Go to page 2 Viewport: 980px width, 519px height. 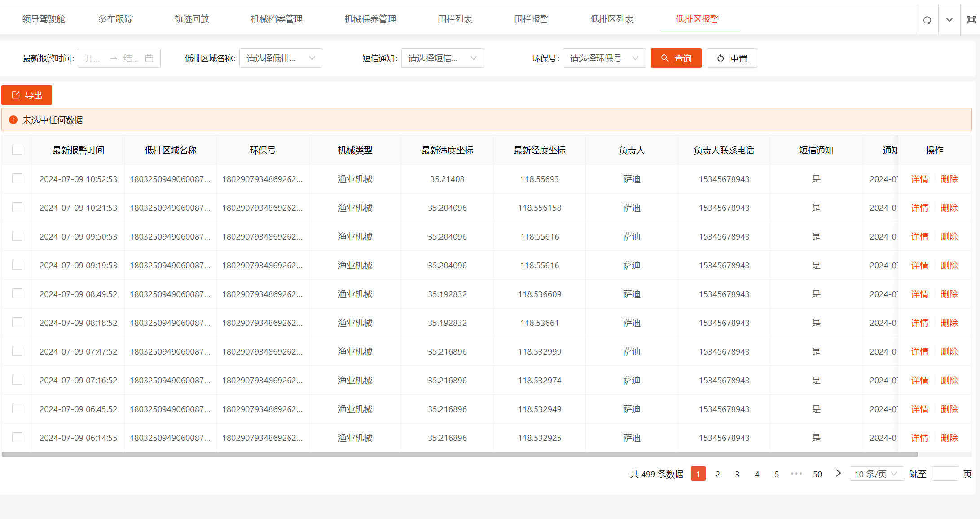(x=717, y=474)
